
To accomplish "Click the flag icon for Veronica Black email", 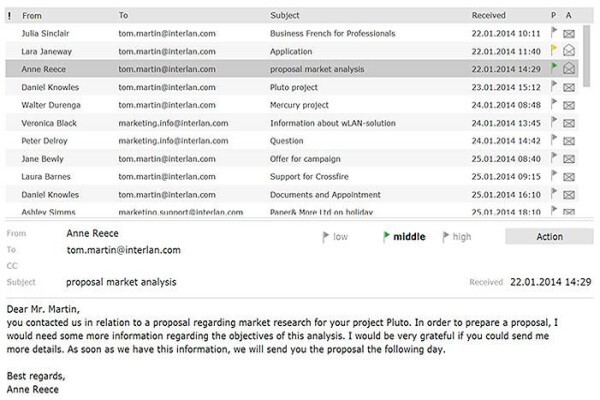I will (x=553, y=122).
